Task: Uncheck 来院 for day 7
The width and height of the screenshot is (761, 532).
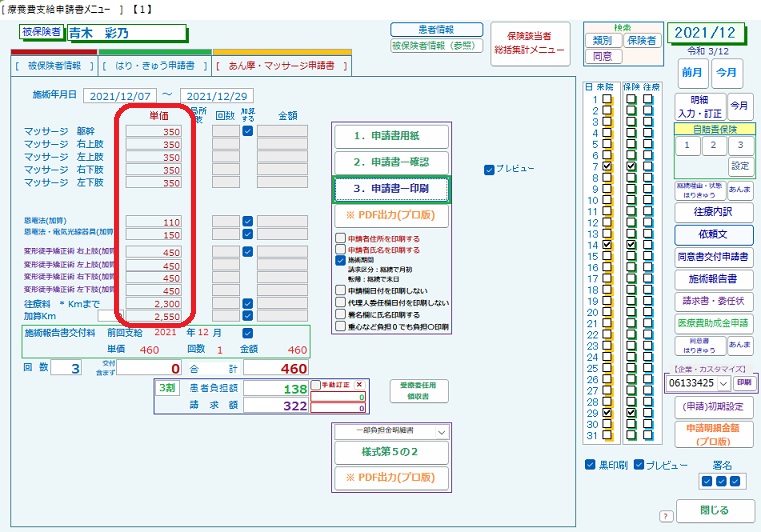Action: tap(607, 166)
